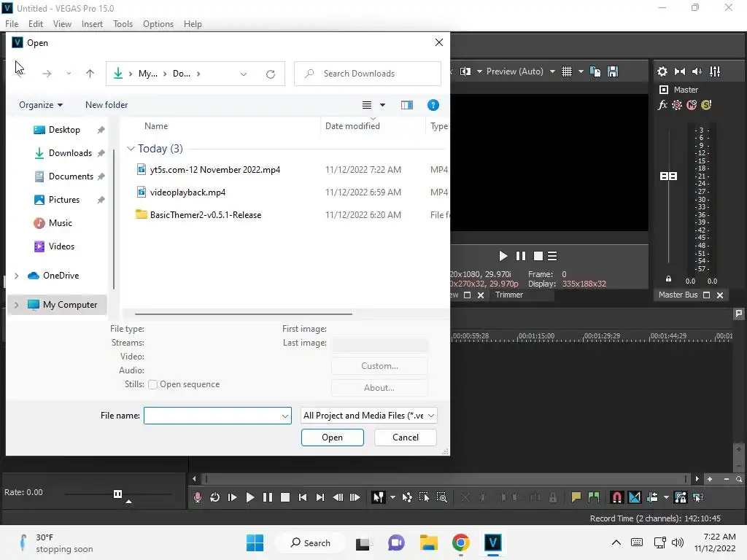Viewport: 747px width, 560px height.
Task: Open the Normal Edit tool dropdown arrow
Action: point(392,497)
